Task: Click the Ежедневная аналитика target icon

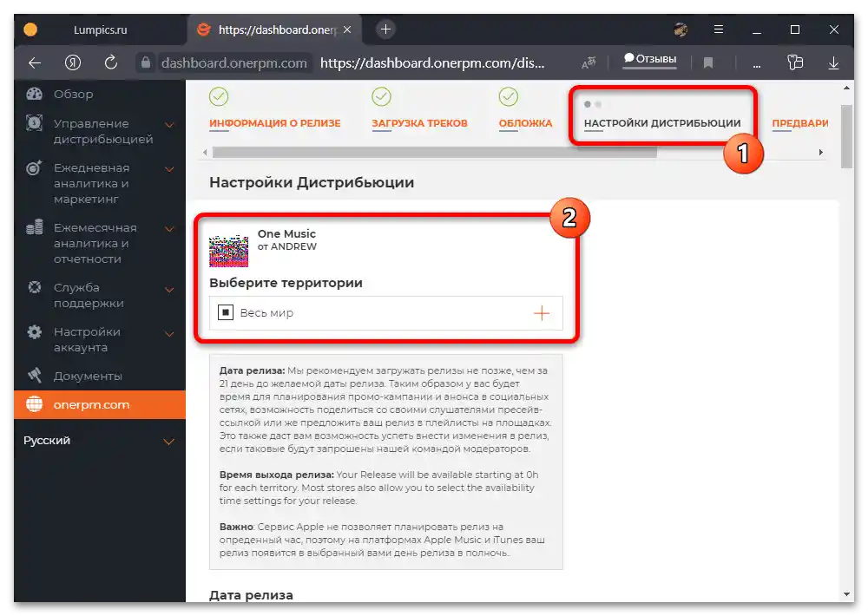Action: [34, 167]
